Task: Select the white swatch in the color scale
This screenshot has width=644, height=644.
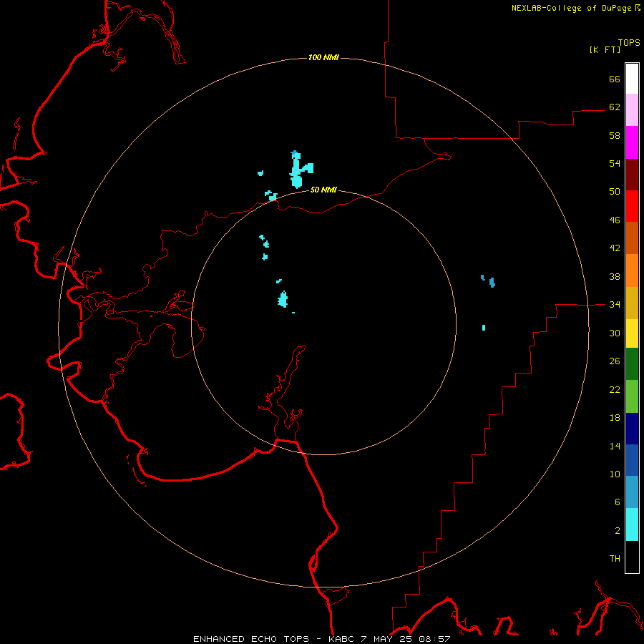Action: 632,79
